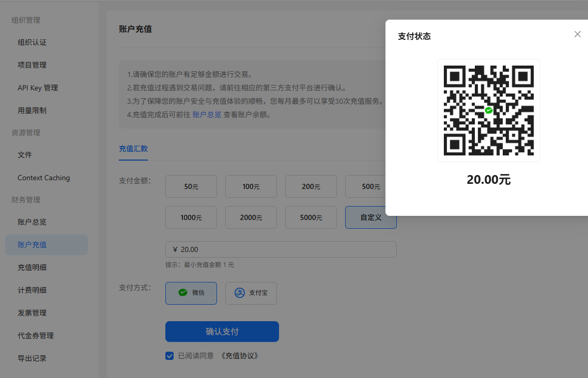588x378 pixels.
Task: Choose the 5000元 amount option
Action: click(x=311, y=217)
